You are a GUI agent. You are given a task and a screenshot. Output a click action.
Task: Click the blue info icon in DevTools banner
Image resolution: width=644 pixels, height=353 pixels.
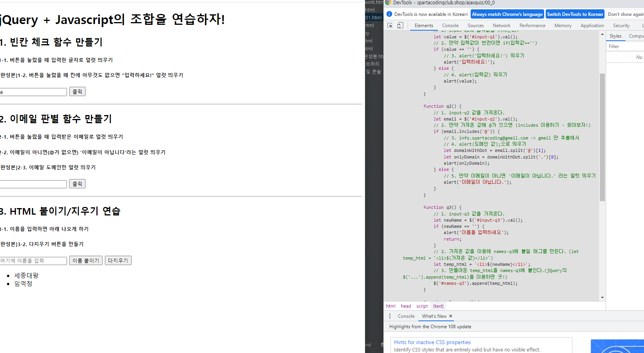click(x=389, y=14)
